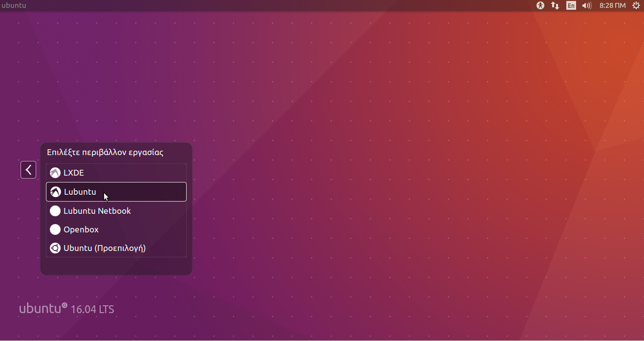Open the accessibility menu in top panel

pyautogui.click(x=540, y=5)
